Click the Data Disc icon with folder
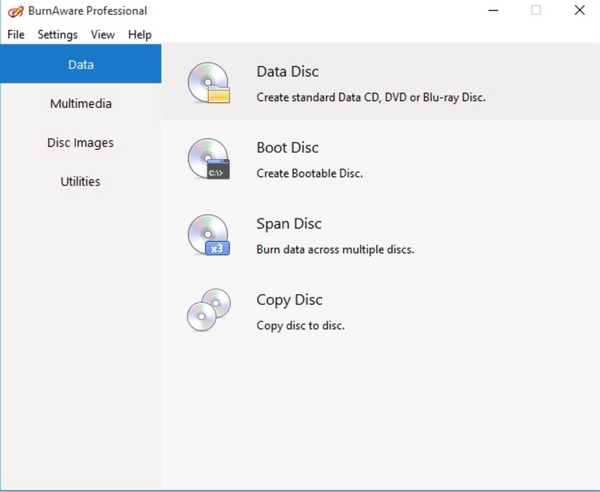The height and width of the screenshot is (492, 600). pyautogui.click(x=209, y=83)
